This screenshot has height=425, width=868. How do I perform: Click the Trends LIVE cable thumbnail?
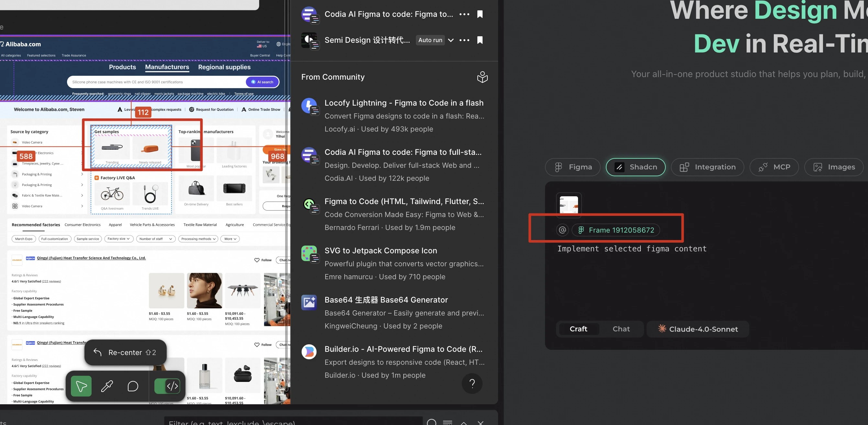pos(150,194)
